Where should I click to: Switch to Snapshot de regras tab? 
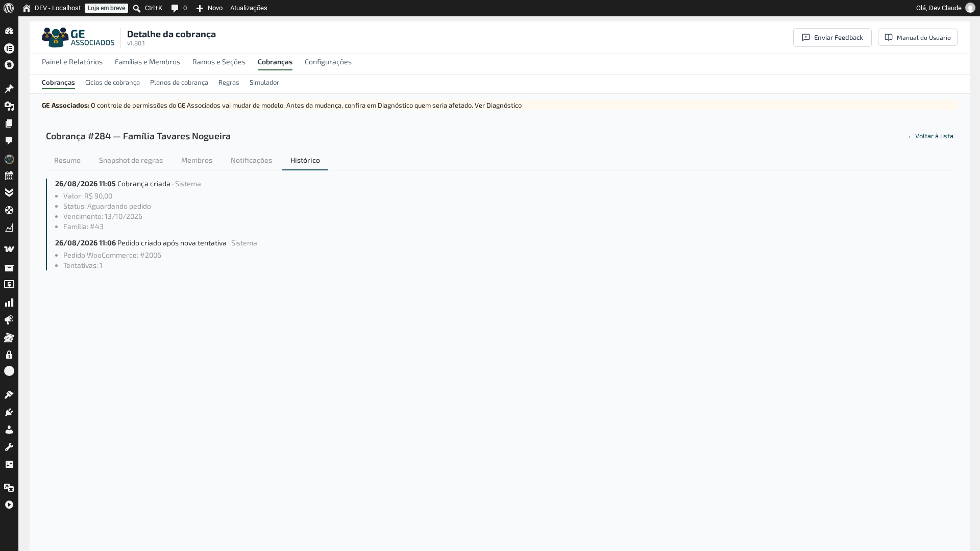[x=131, y=160]
